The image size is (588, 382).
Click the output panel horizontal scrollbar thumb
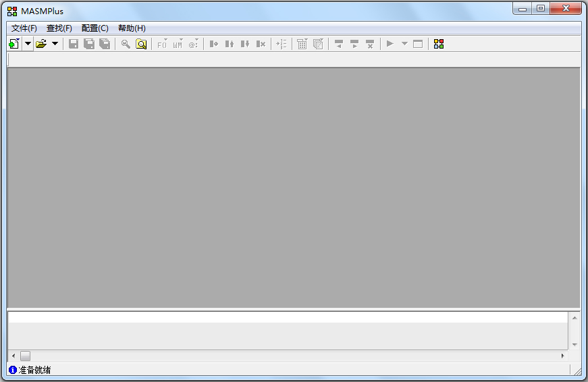pos(25,356)
